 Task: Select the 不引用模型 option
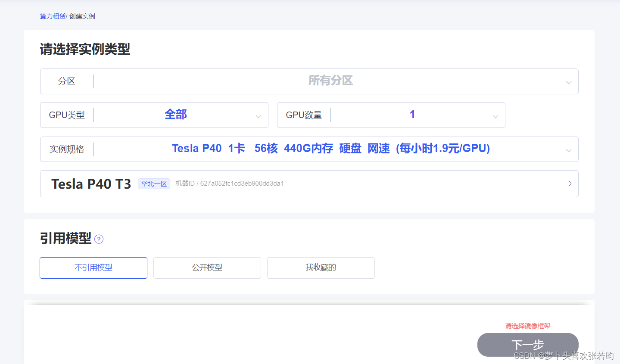pos(93,268)
